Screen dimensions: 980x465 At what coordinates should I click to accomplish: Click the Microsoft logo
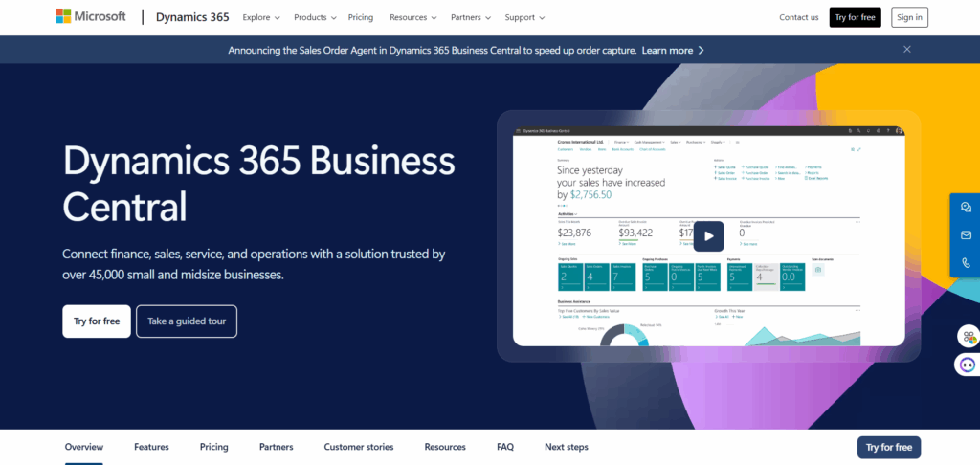tap(93, 17)
